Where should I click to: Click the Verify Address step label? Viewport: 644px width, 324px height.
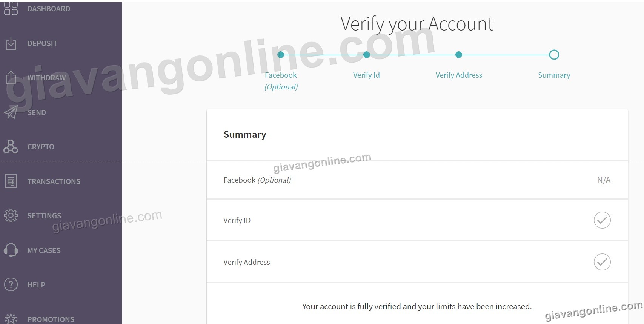459,75
